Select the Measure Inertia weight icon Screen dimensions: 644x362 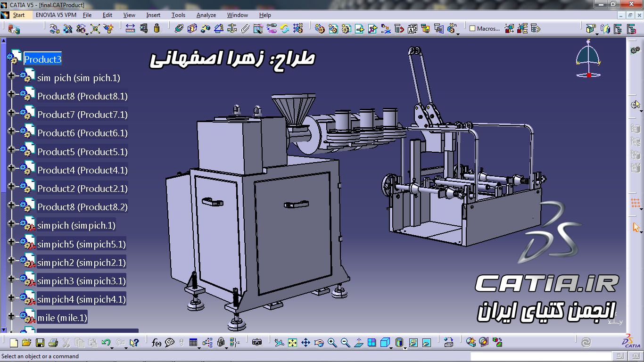157,28
